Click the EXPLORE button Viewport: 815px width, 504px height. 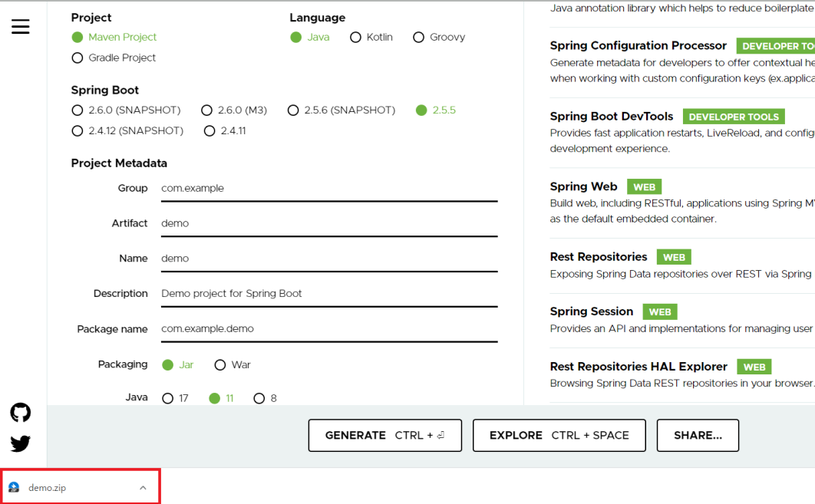(x=559, y=436)
